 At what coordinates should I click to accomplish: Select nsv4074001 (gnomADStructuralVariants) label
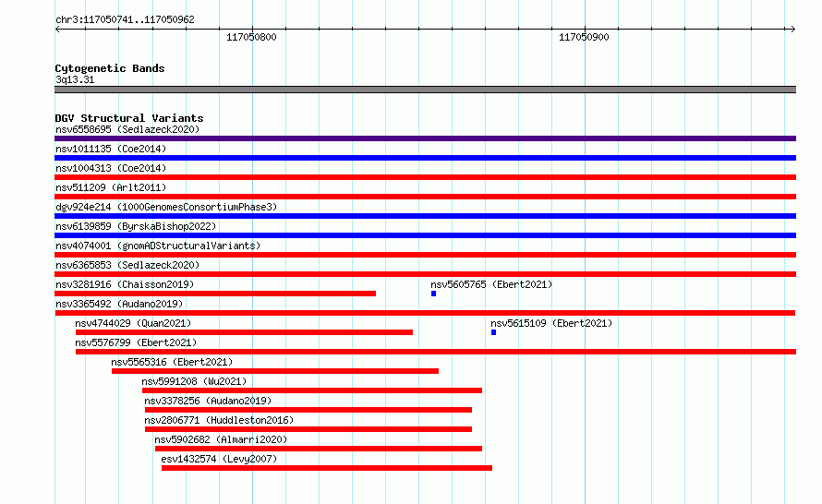tap(158, 246)
